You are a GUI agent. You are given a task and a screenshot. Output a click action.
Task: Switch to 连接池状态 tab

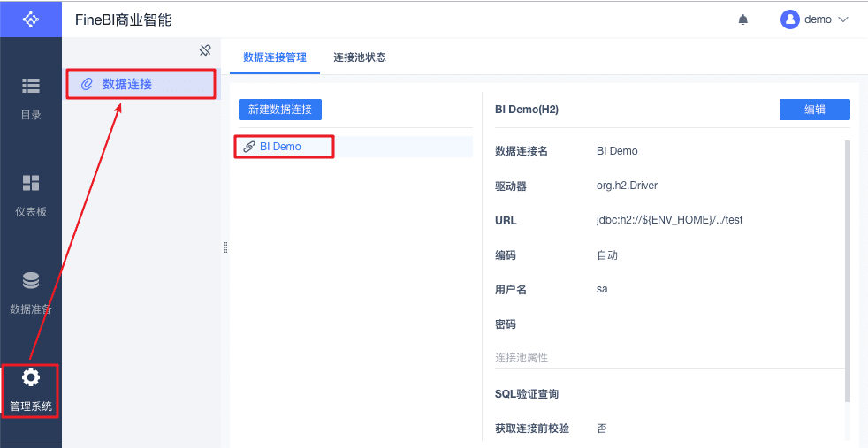click(359, 57)
